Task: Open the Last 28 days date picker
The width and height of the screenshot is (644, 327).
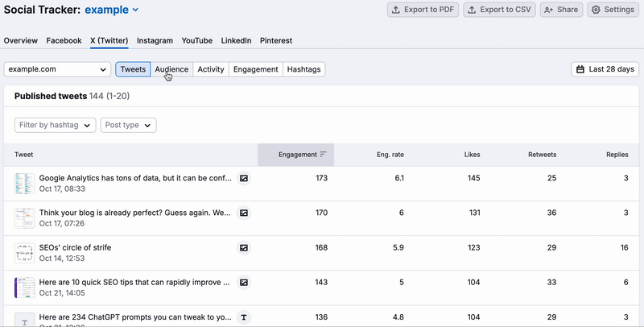Action: (x=605, y=69)
